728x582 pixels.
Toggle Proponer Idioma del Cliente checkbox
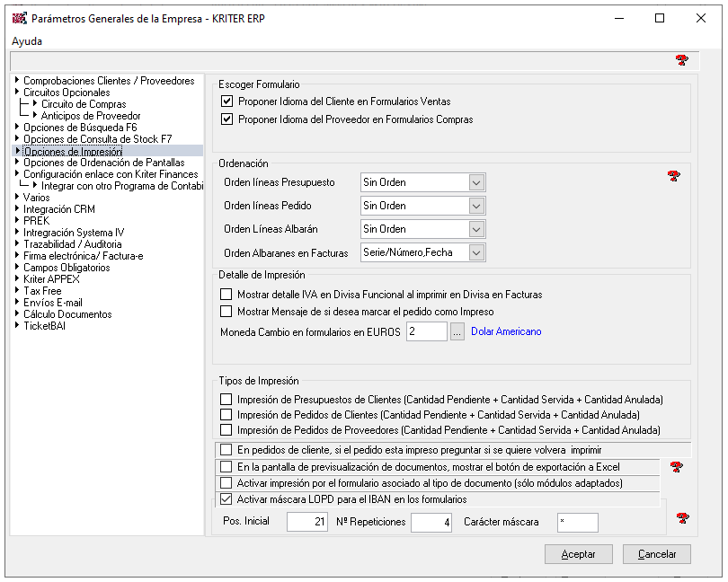pyautogui.click(x=226, y=101)
